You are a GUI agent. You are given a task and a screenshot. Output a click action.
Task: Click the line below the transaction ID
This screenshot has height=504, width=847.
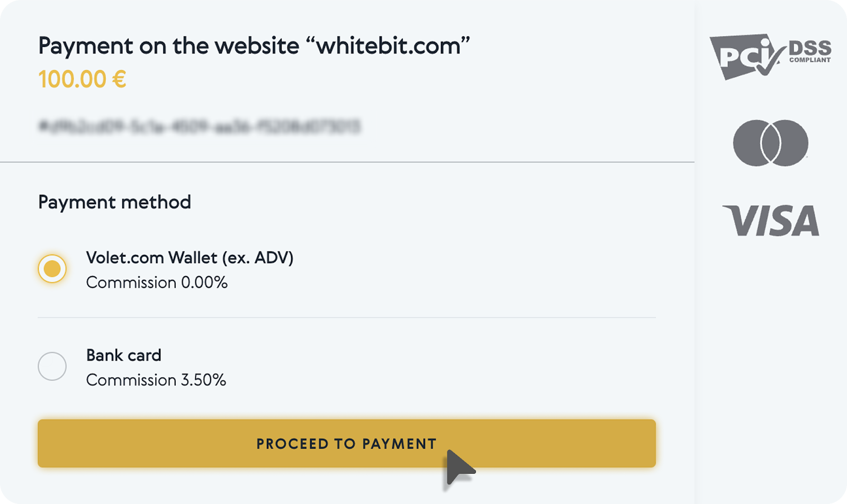click(347, 162)
